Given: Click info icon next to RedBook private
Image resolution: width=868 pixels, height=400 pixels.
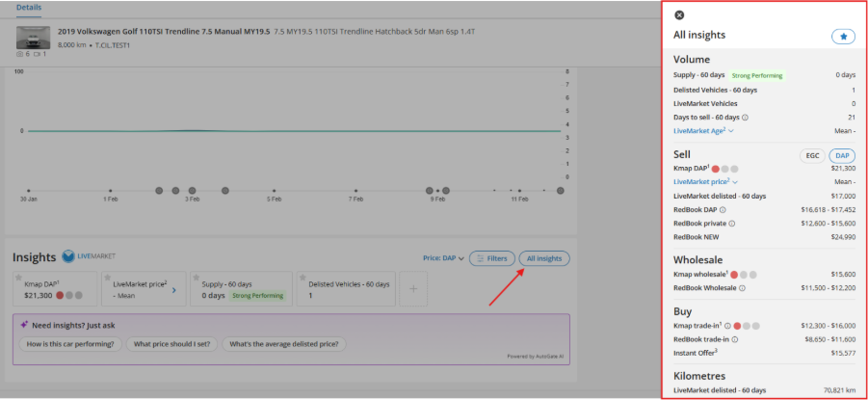Looking at the screenshot, I should coord(731,223).
